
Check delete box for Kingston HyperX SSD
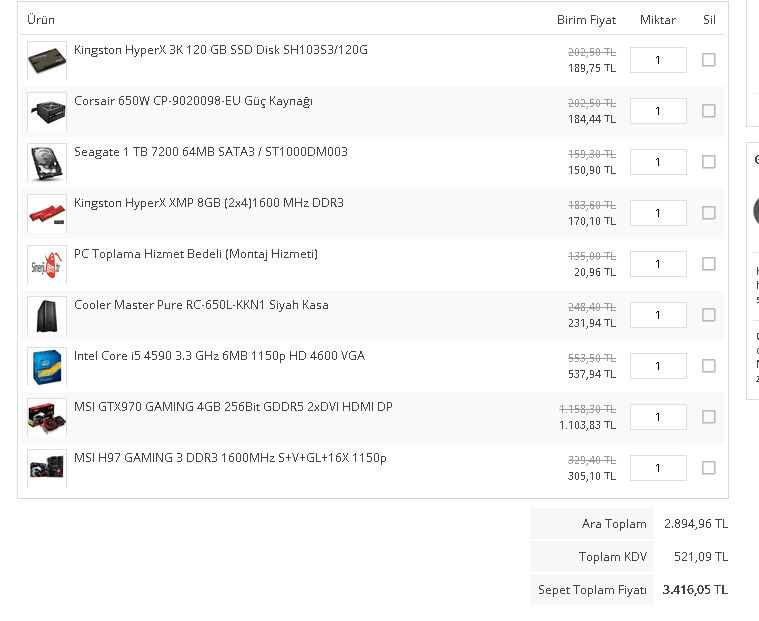point(709,60)
